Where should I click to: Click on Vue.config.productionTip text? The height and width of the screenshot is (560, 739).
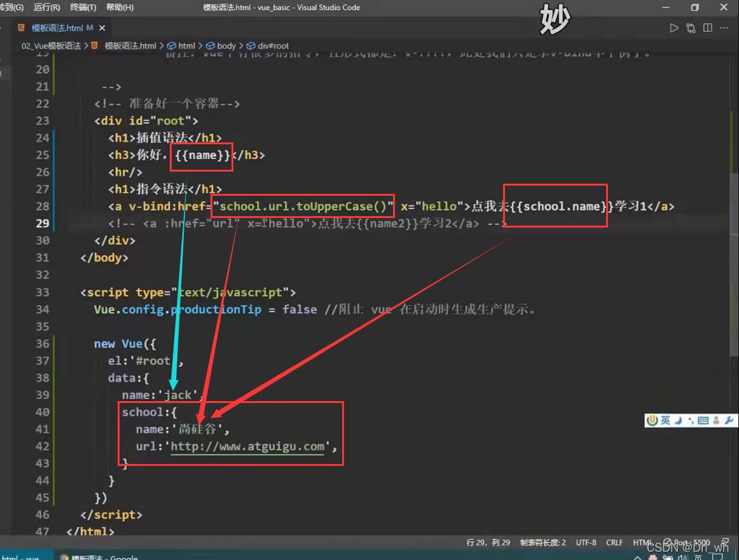(x=177, y=310)
